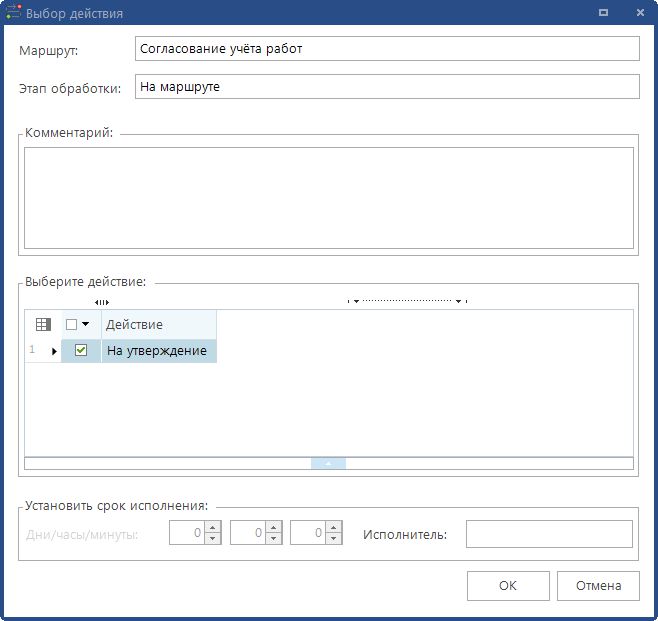
Task: Maximize the Выбор действия dialog window
Action: (604, 13)
